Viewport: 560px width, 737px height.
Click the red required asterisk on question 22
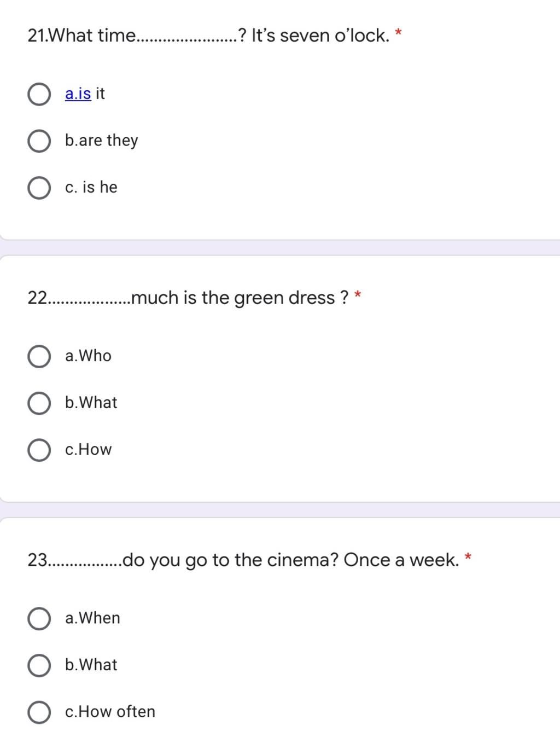(x=358, y=295)
